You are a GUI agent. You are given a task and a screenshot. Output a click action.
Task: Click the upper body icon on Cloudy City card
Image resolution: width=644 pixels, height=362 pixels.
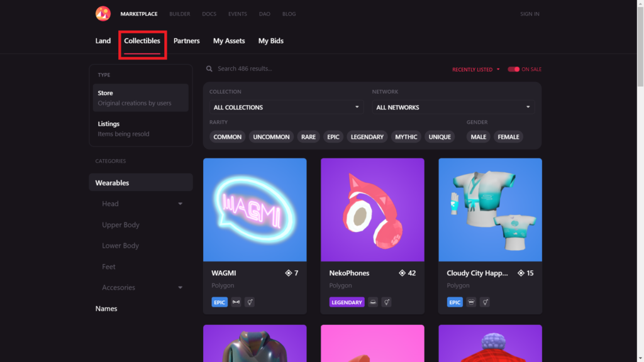click(x=471, y=302)
